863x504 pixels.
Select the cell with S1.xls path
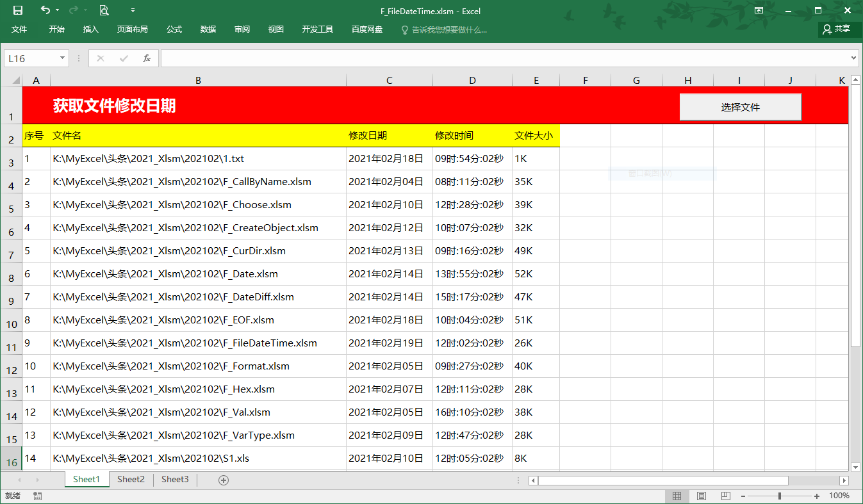click(198, 459)
